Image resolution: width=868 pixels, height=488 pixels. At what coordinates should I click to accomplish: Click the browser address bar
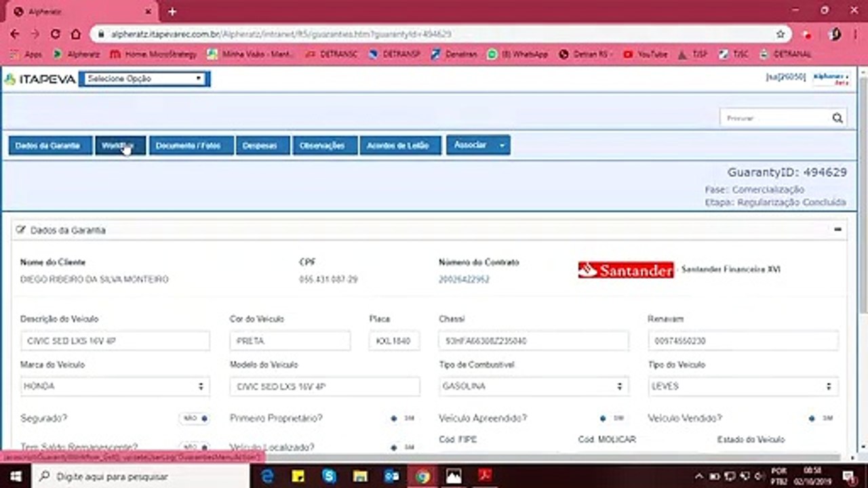coord(434,34)
